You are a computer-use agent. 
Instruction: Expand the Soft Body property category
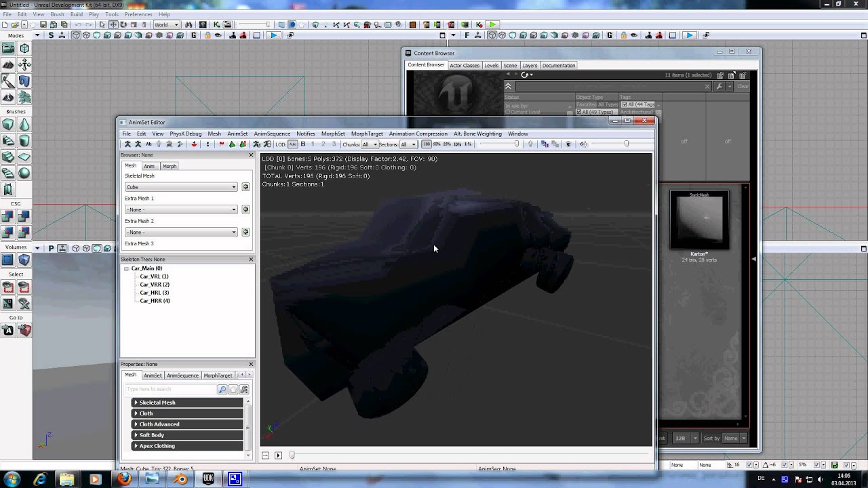[x=188, y=435]
